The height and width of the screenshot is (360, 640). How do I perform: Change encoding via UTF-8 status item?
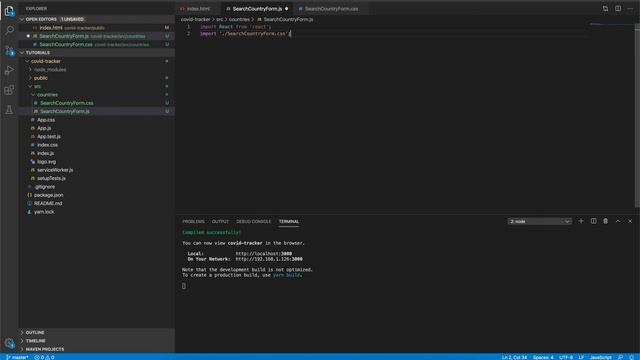point(566,357)
